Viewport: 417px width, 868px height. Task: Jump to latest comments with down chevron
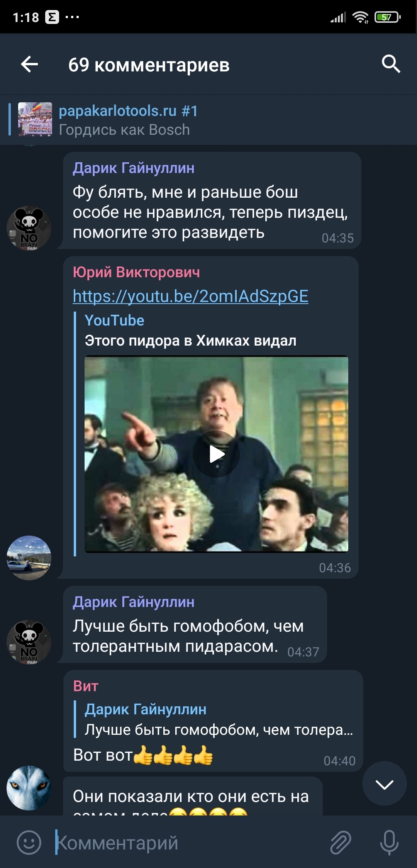point(384,784)
